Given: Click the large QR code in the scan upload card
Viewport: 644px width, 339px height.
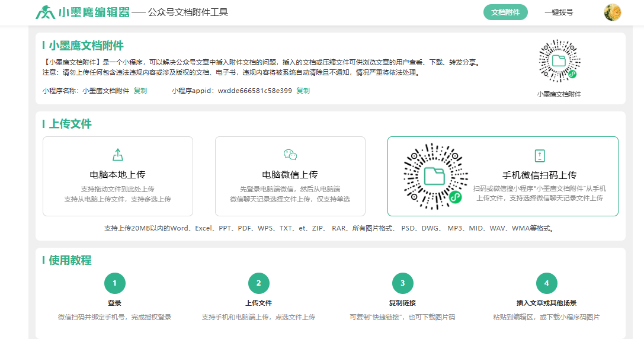Looking at the screenshot, I should pos(435,176).
